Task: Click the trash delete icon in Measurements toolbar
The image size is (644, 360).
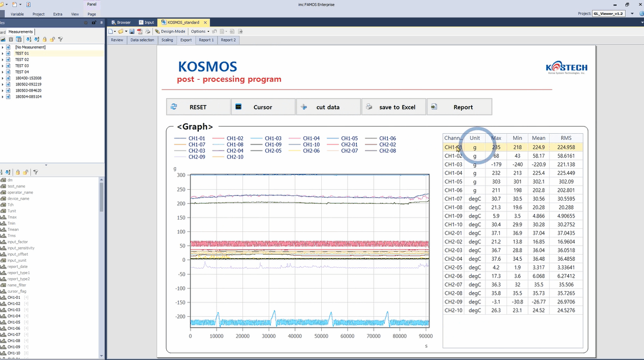Action: [x=11, y=39]
